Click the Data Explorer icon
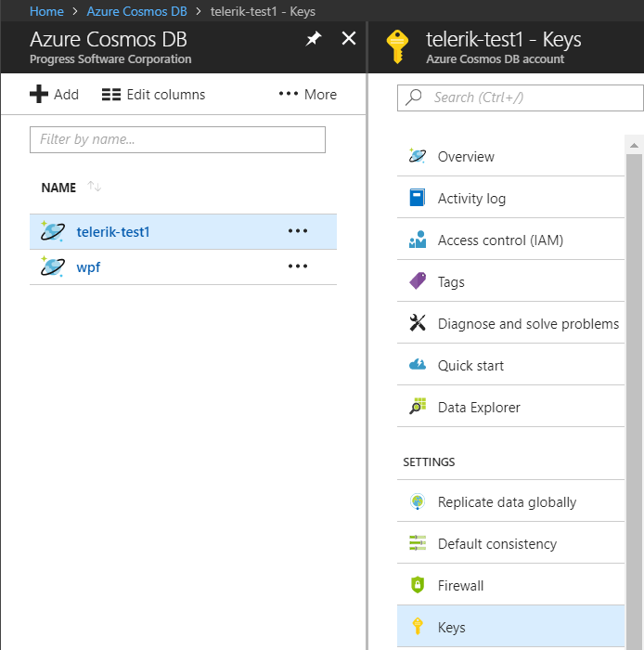Screen dimensions: 644x650 [418, 407]
